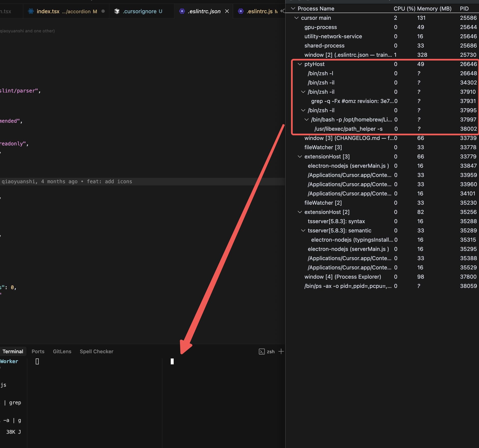Screen dimensions: 479x448
Task: Close the .eslintrc.json tab
Action: pos(227,11)
